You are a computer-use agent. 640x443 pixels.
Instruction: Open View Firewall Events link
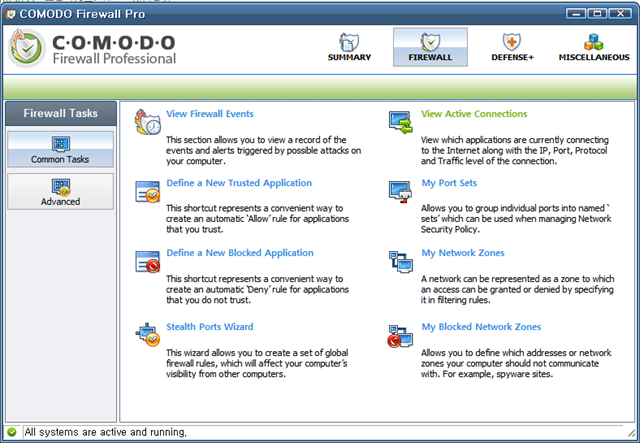click(210, 114)
